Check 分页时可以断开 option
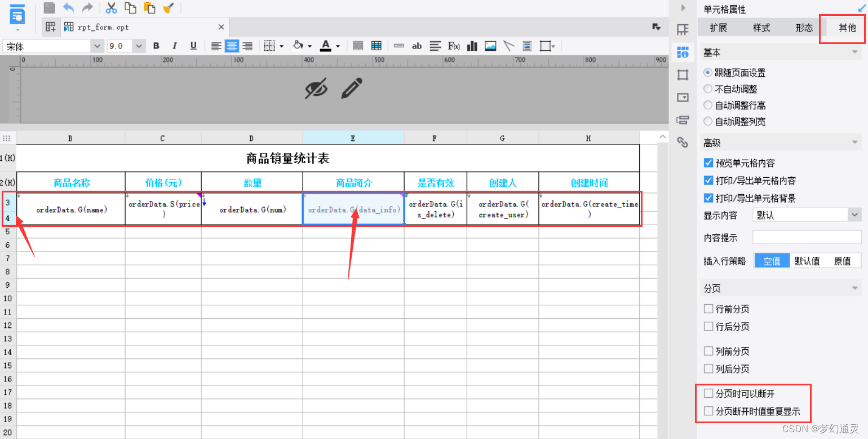Image resolution: width=868 pixels, height=439 pixels. click(708, 393)
